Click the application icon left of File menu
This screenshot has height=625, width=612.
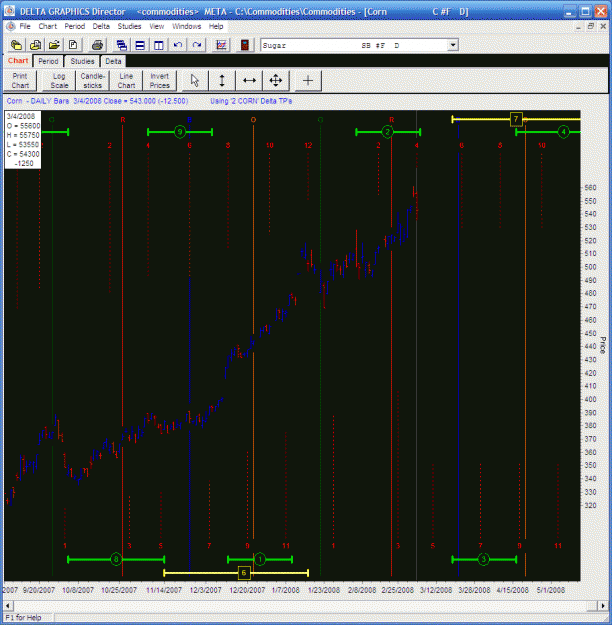pyautogui.click(x=11, y=26)
